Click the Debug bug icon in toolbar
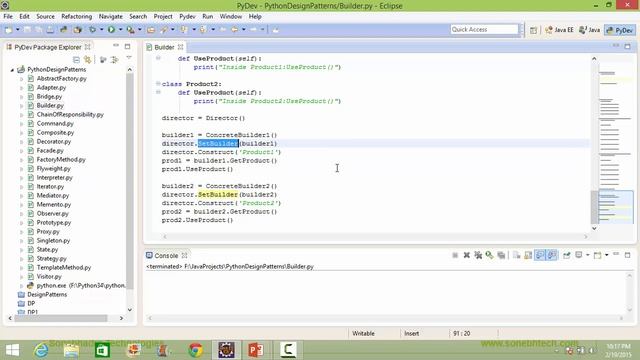 pos(92,29)
